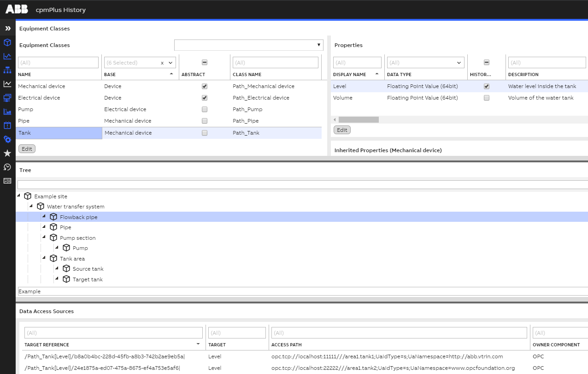Open the gear settings icon in sidebar
Viewport: 588px width, 374px height.
tap(7, 139)
